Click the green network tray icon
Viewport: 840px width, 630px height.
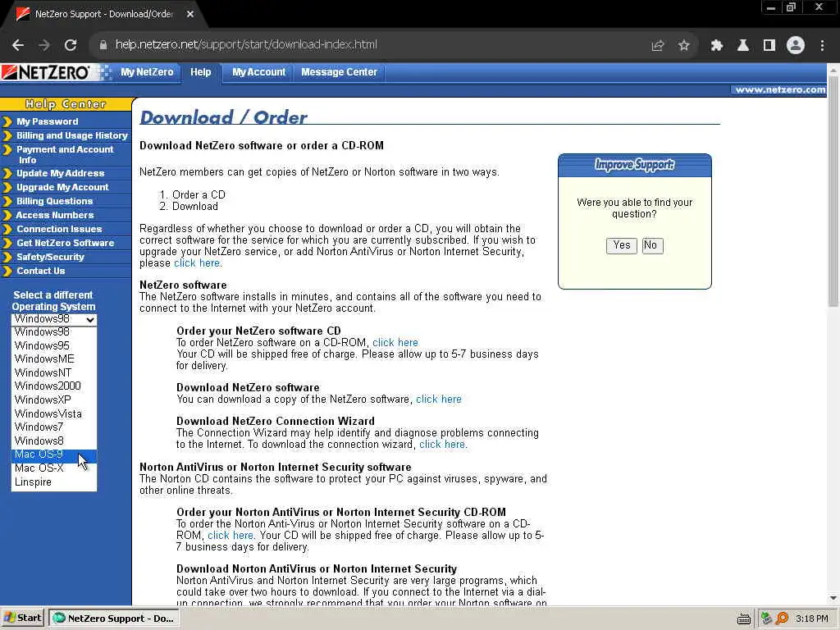click(767, 619)
